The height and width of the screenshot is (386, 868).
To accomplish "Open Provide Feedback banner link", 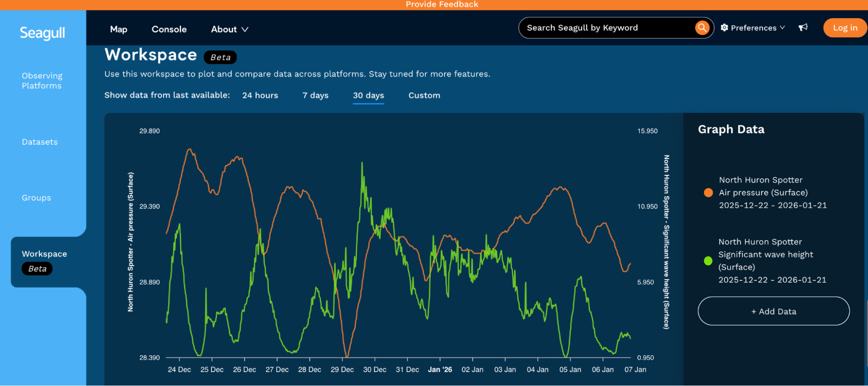I will [442, 4].
